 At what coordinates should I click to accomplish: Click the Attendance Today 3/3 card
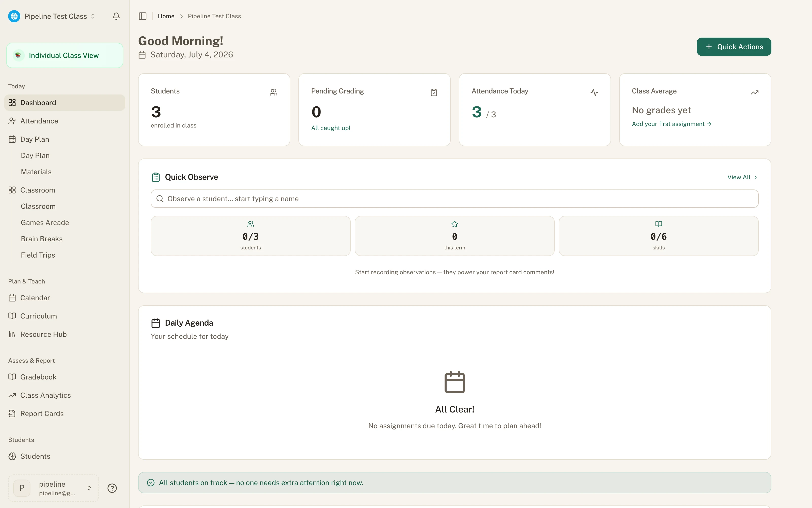[535, 110]
